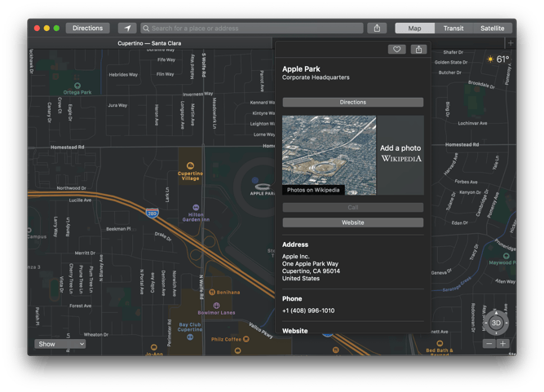Select the Jo-Ann store marker

tap(154, 347)
